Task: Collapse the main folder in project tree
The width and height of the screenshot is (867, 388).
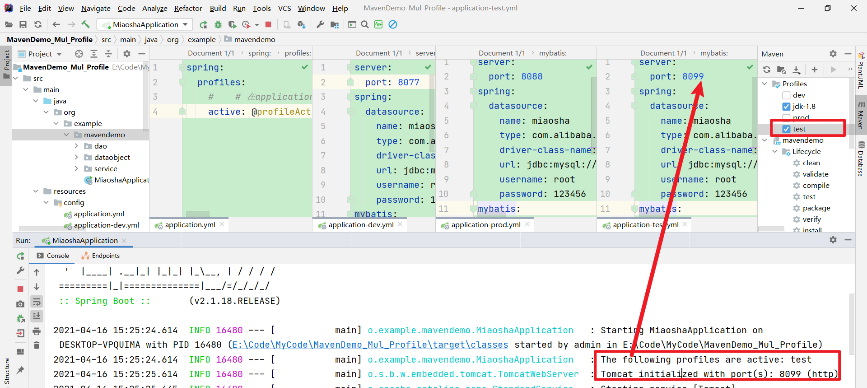Action: point(26,90)
